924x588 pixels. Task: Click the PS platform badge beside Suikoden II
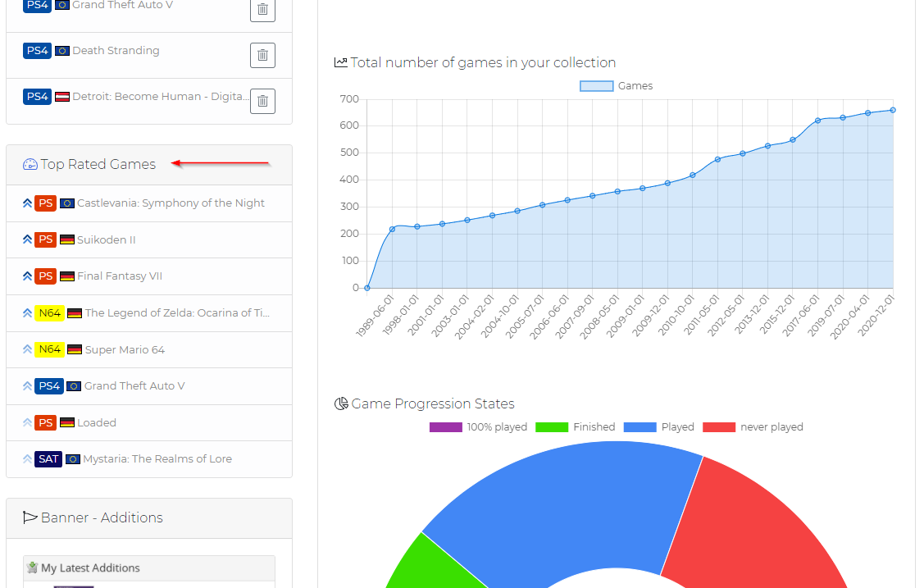(45, 239)
